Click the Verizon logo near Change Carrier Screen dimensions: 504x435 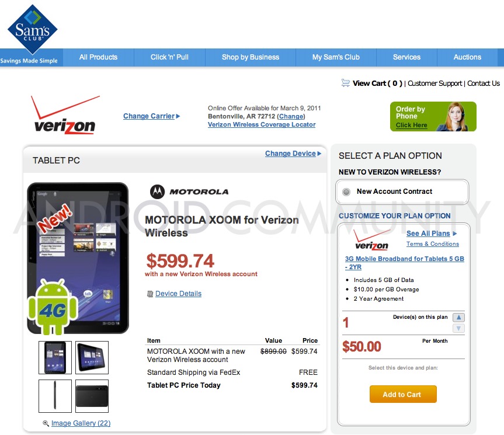[65, 115]
